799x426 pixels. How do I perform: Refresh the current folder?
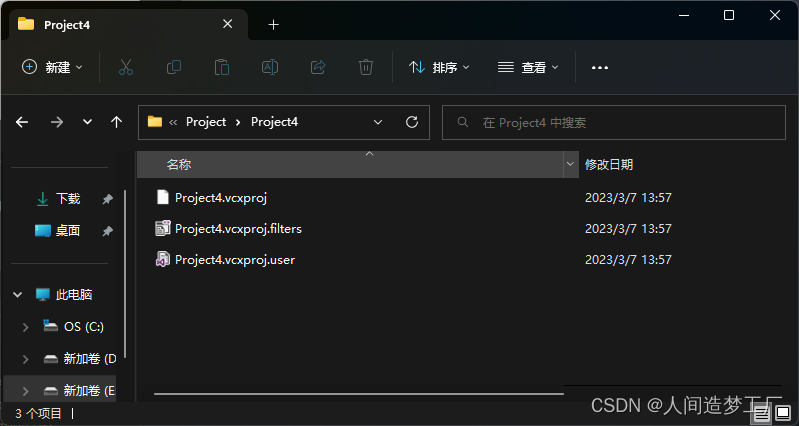412,122
